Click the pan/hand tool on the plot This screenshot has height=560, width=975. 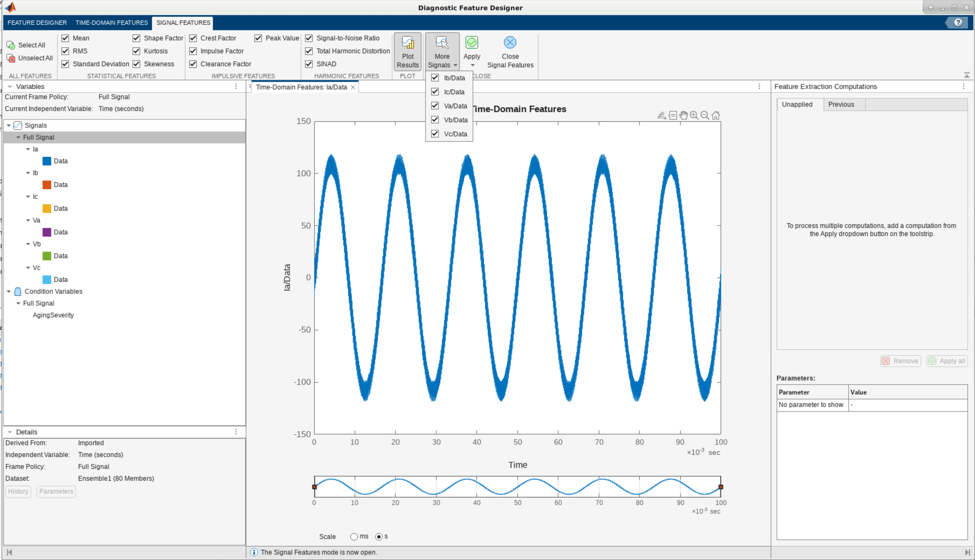click(x=684, y=115)
